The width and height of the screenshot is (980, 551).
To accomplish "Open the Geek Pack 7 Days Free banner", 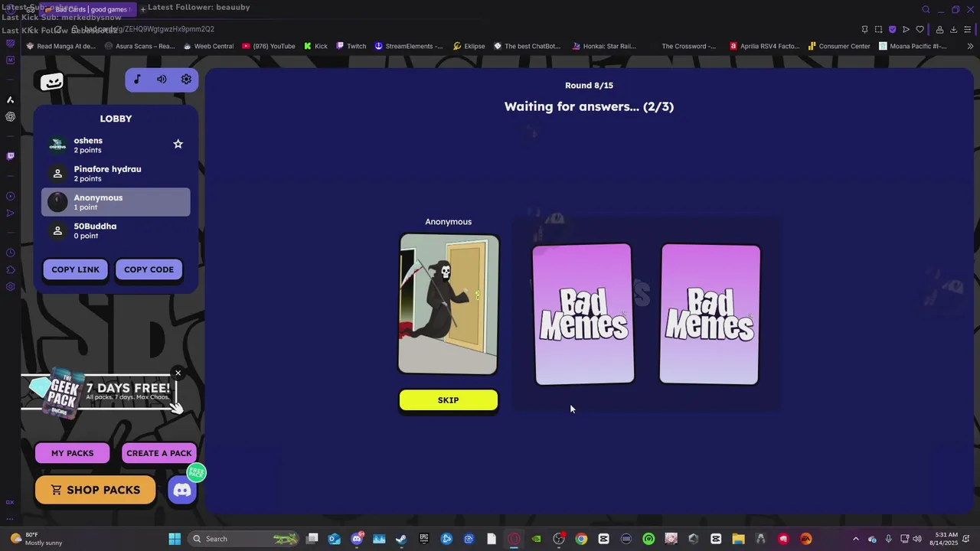I will (x=100, y=393).
